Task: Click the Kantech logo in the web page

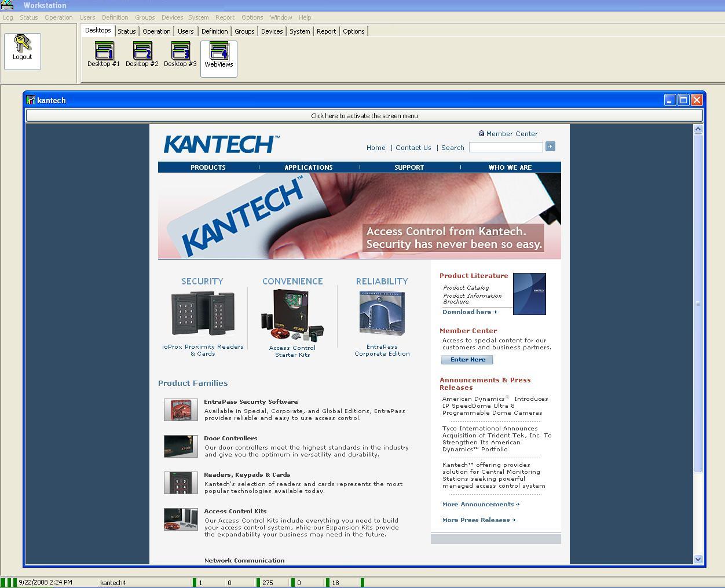Action: click(221, 144)
